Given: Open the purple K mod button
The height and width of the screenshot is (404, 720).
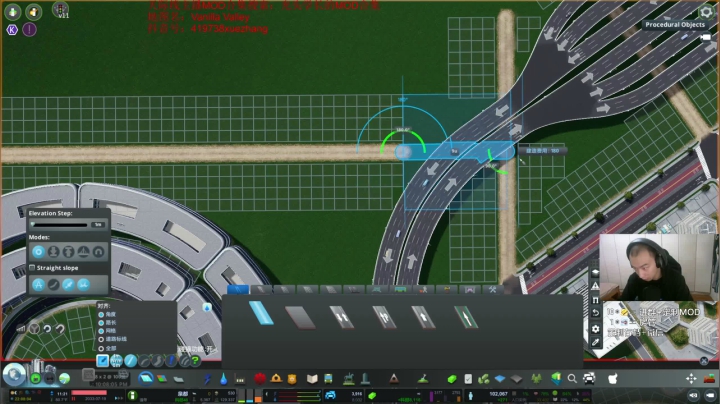Looking at the screenshot, I should click(12, 30).
